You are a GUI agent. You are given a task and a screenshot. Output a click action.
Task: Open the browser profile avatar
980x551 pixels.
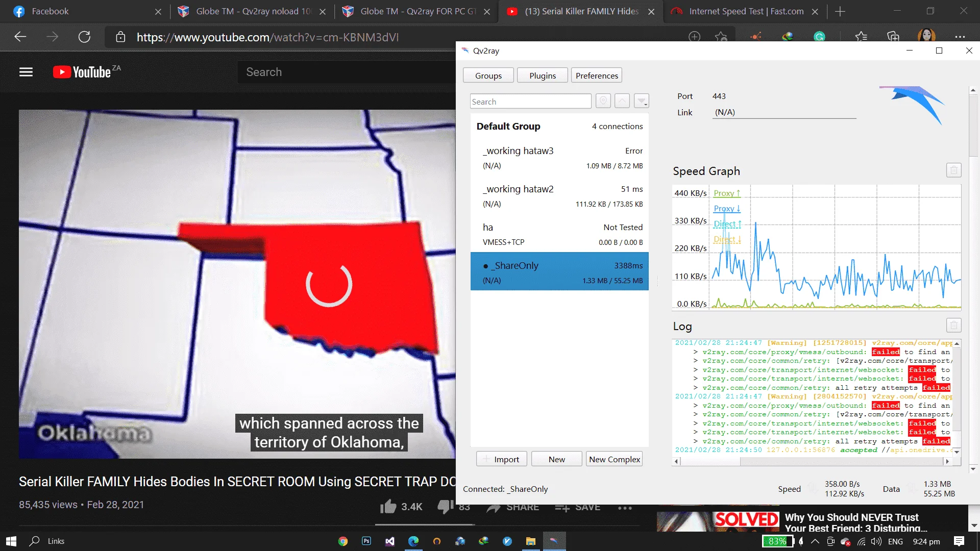coord(926,36)
